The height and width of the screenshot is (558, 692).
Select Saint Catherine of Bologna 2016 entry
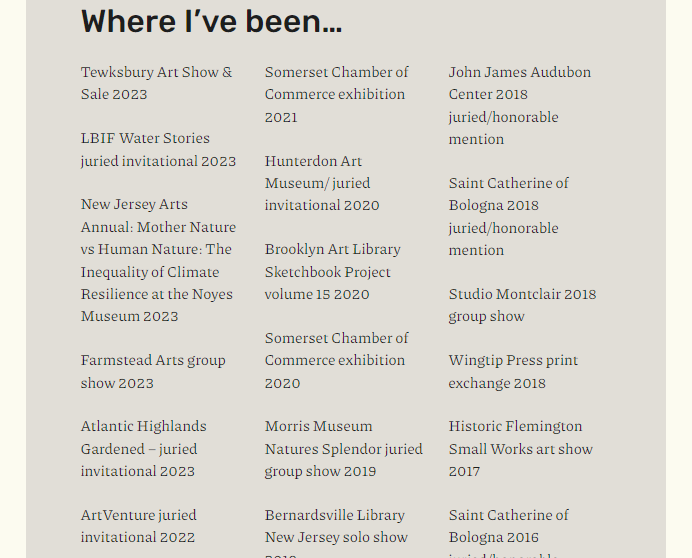pos(508,526)
